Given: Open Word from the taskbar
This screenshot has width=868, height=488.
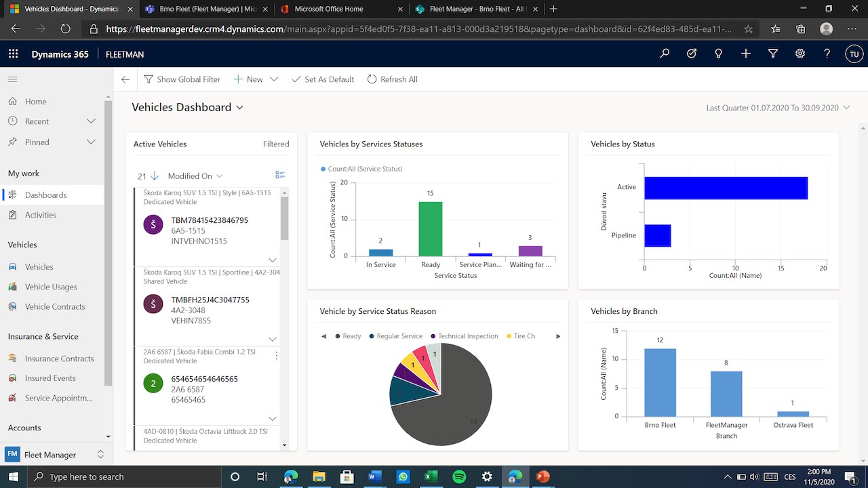Looking at the screenshot, I should [374, 476].
